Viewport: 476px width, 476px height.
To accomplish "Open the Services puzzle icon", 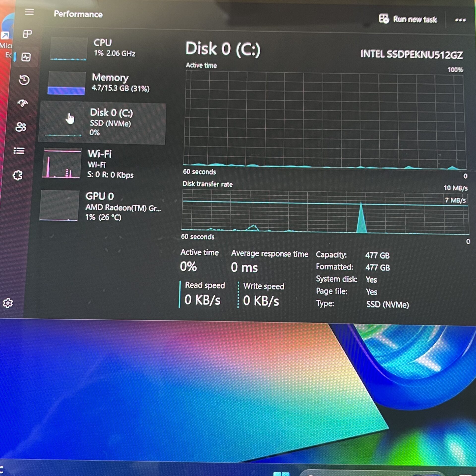I will pos(18,175).
